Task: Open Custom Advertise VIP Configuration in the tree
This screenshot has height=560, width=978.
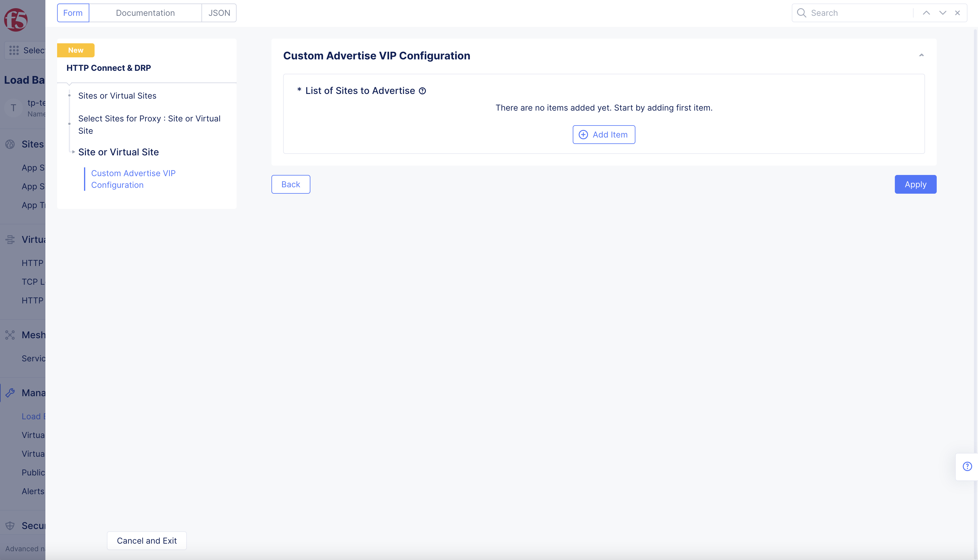Action: pyautogui.click(x=133, y=179)
